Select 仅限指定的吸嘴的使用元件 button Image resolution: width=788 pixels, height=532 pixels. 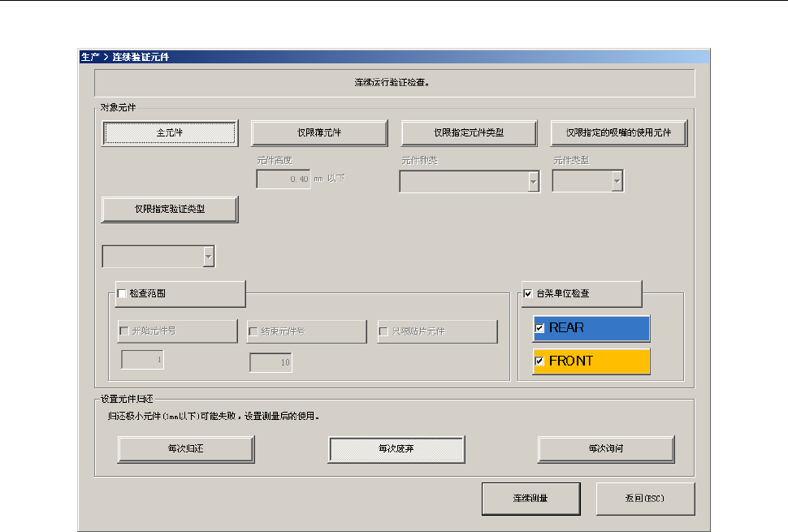619,133
